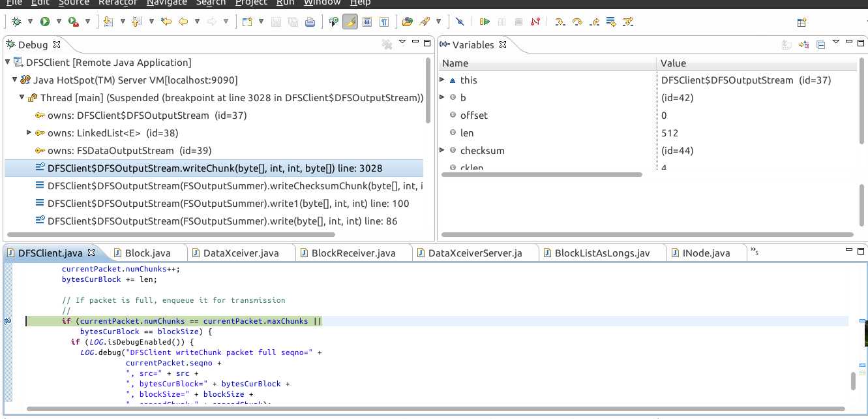Image resolution: width=868 pixels, height=419 pixels.
Task: Click the green Run button in toolbar
Action: (45, 22)
